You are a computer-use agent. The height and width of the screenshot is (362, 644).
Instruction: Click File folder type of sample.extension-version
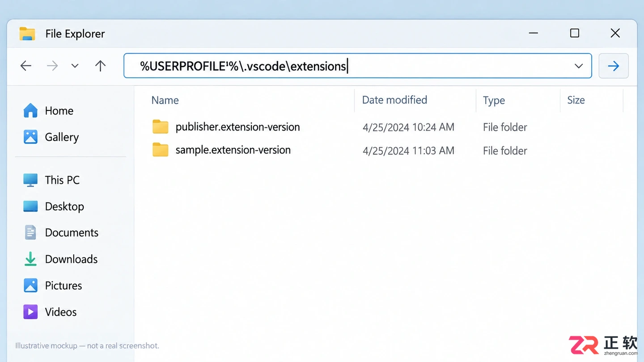(x=505, y=151)
